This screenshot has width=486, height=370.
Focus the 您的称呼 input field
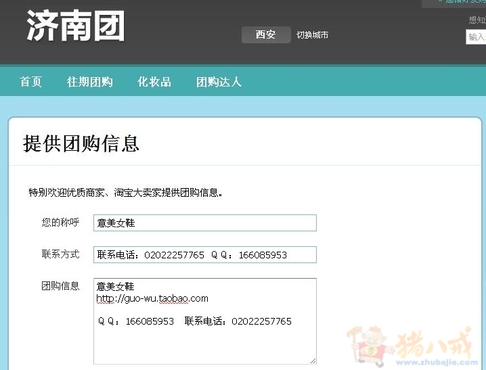(x=205, y=223)
